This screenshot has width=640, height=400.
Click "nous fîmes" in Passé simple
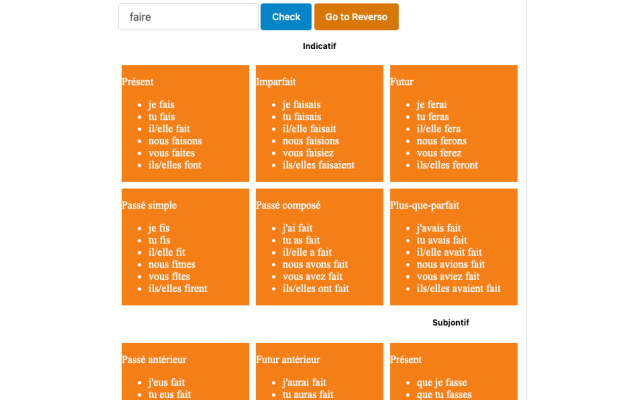171,265
